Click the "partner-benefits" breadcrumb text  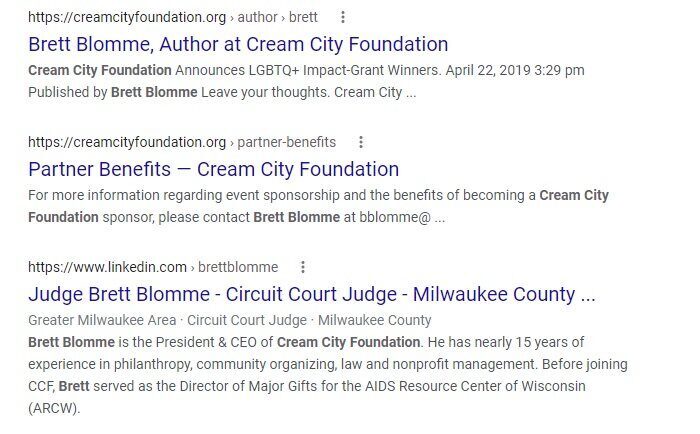tap(287, 142)
